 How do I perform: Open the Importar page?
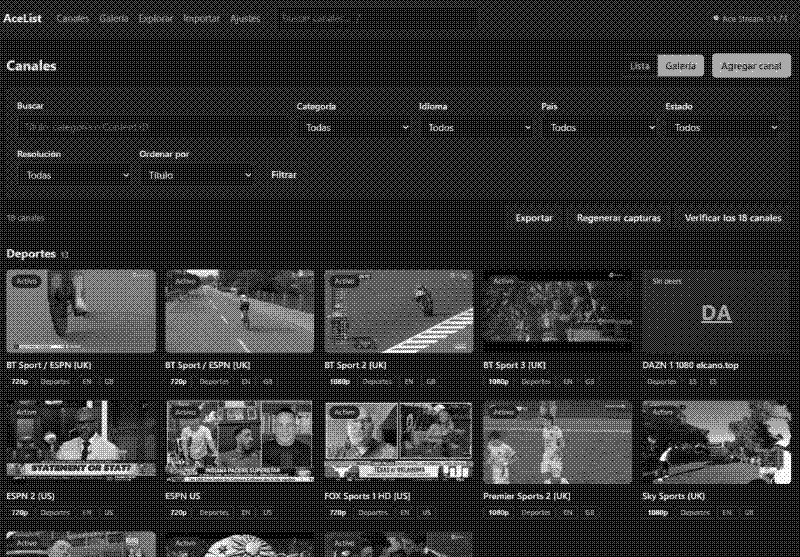[x=202, y=18]
